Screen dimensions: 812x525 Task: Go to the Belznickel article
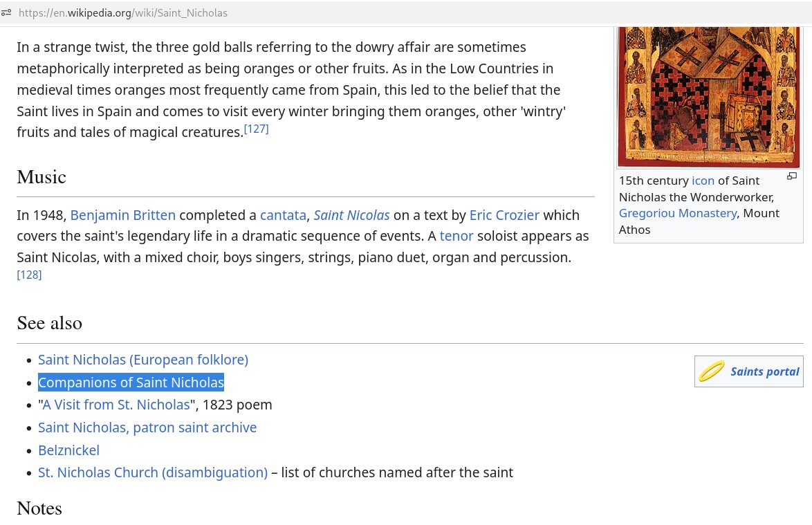point(68,451)
